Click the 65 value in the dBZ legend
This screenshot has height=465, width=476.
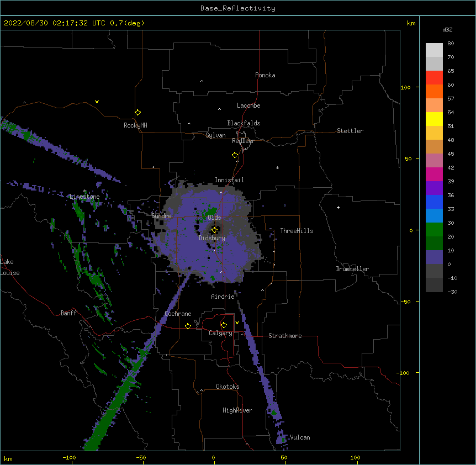pos(451,71)
